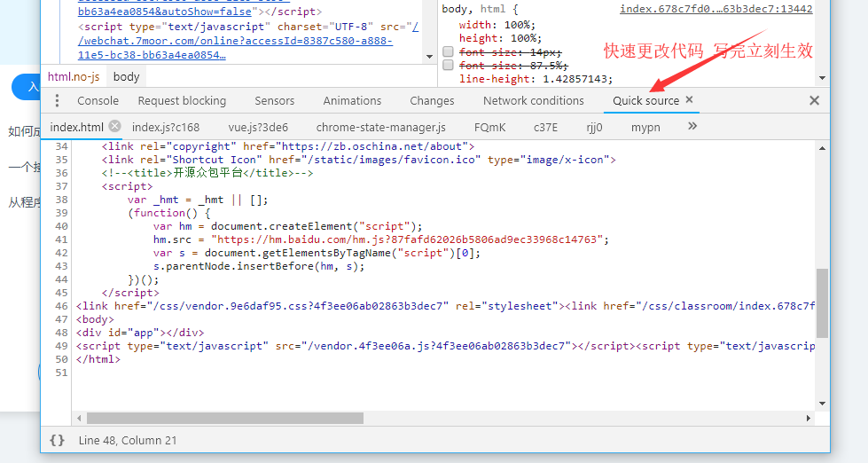Select the index.html file tab

[76, 128]
